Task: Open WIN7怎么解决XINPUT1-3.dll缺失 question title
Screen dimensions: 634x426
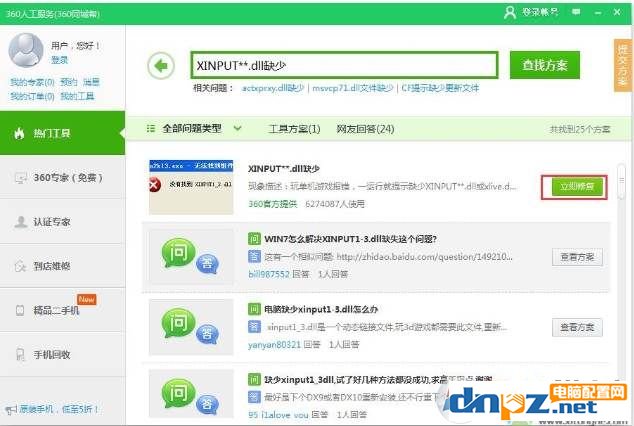Action: click(350, 239)
